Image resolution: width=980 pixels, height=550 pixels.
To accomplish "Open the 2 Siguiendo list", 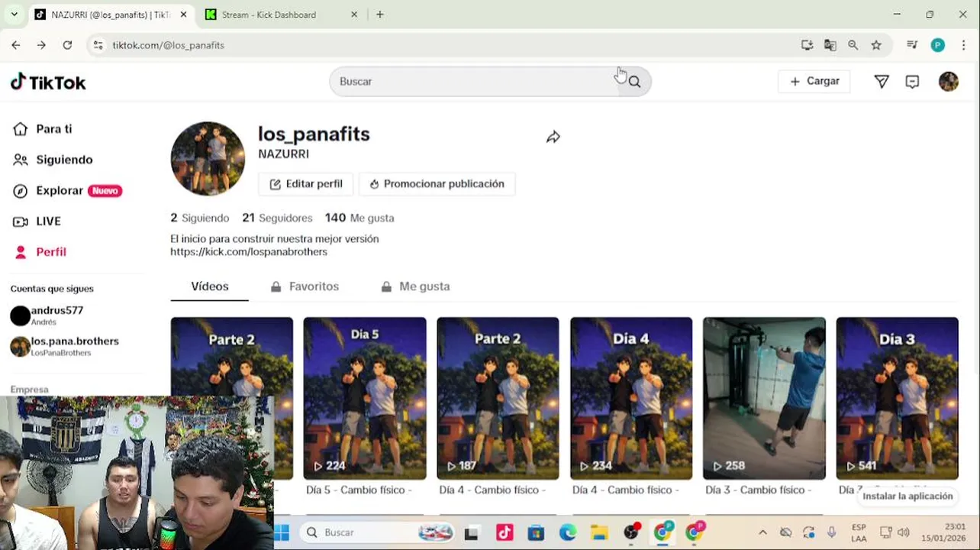I will point(199,218).
